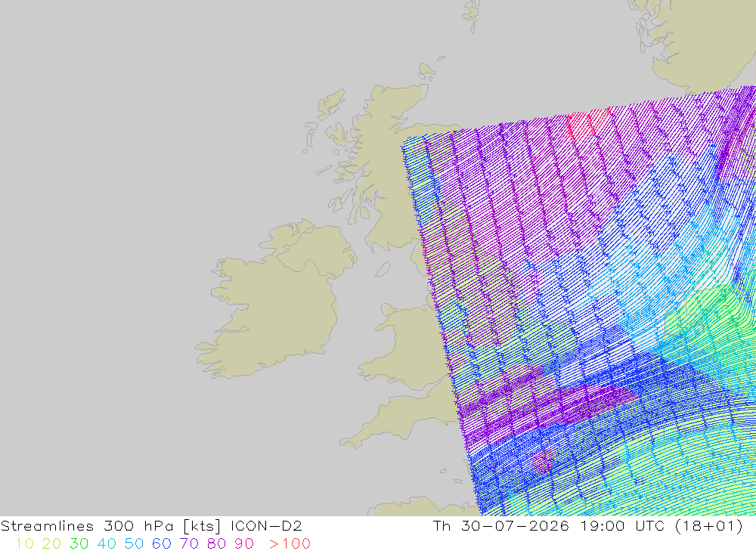This screenshot has width=756, height=554.
Task: Click the pink high-speed streamline patch
Action: tap(588, 125)
